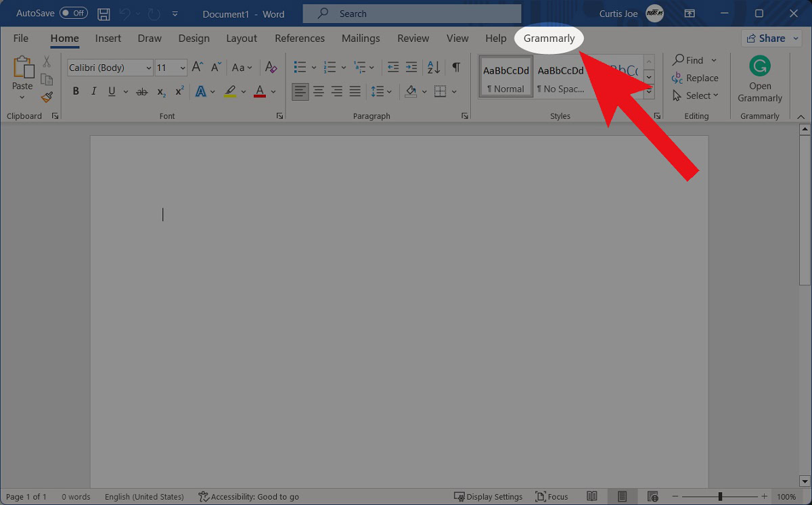Expand the Select dropdown in Editing

696,96
